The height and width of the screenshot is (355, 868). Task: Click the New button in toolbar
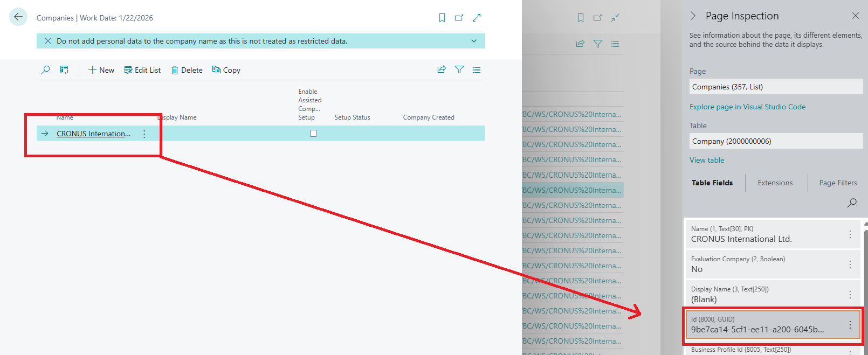pos(101,70)
